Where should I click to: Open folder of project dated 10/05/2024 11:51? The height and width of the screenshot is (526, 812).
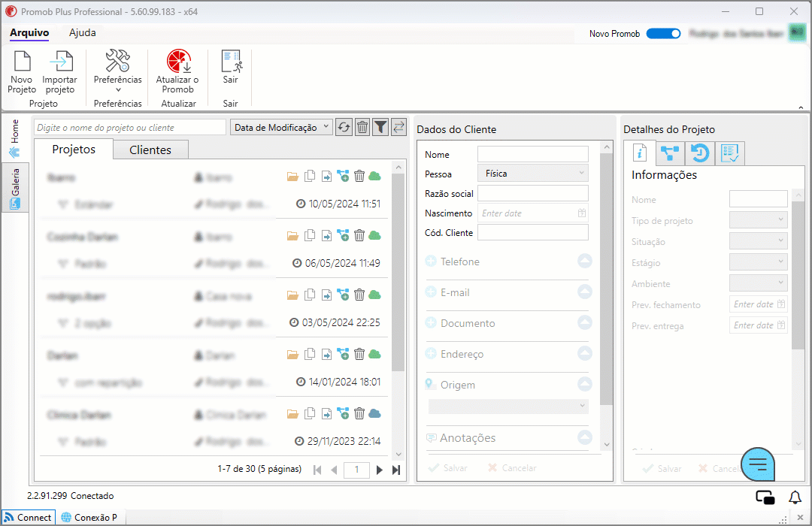pyautogui.click(x=292, y=177)
